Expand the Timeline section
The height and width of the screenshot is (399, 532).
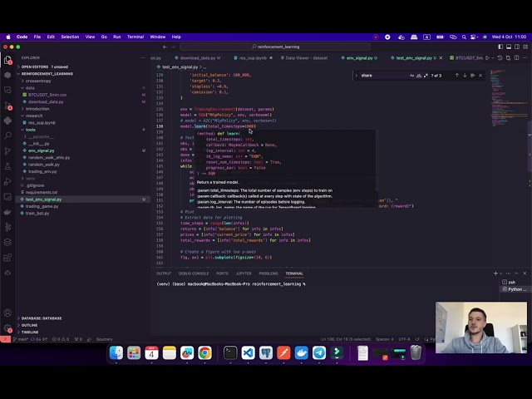[x=30, y=332]
